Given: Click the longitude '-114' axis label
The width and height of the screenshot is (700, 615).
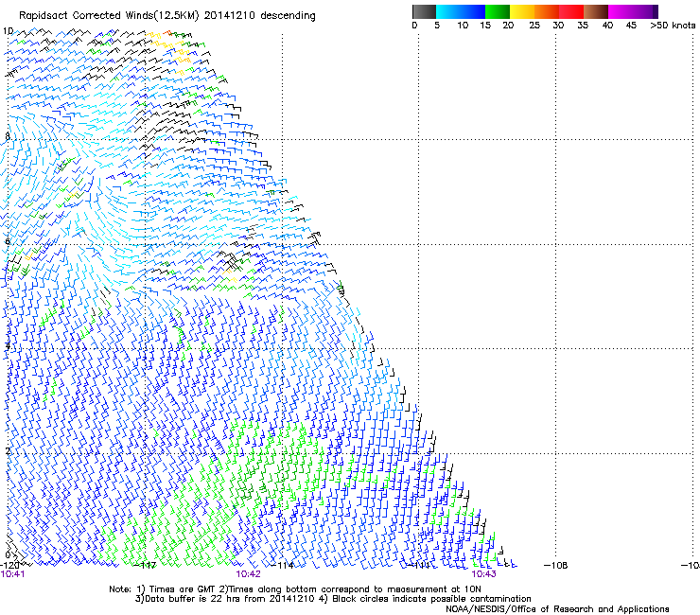Looking at the screenshot, I should [283, 566].
